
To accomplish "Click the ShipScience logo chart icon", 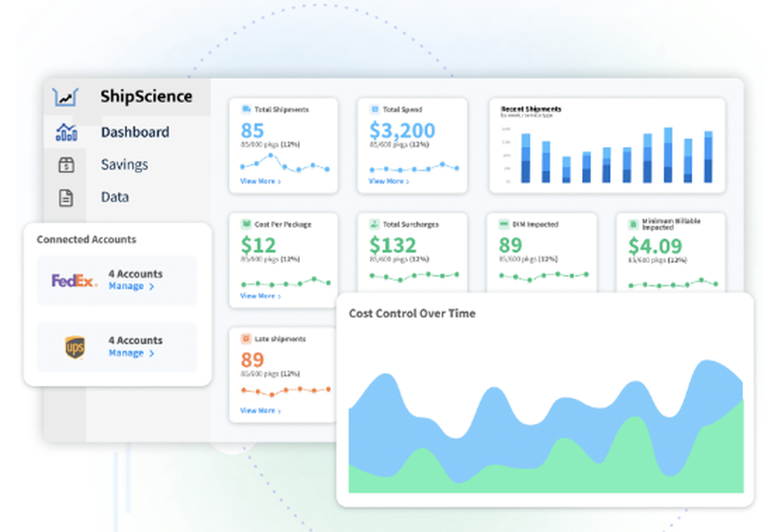I will click(x=65, y=96).
